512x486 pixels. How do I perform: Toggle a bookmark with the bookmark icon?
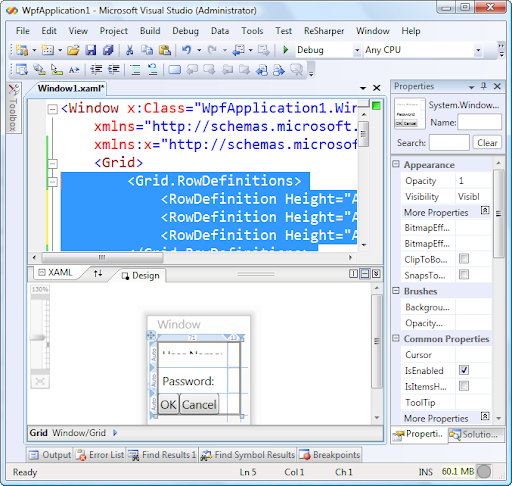pos(175,70)
